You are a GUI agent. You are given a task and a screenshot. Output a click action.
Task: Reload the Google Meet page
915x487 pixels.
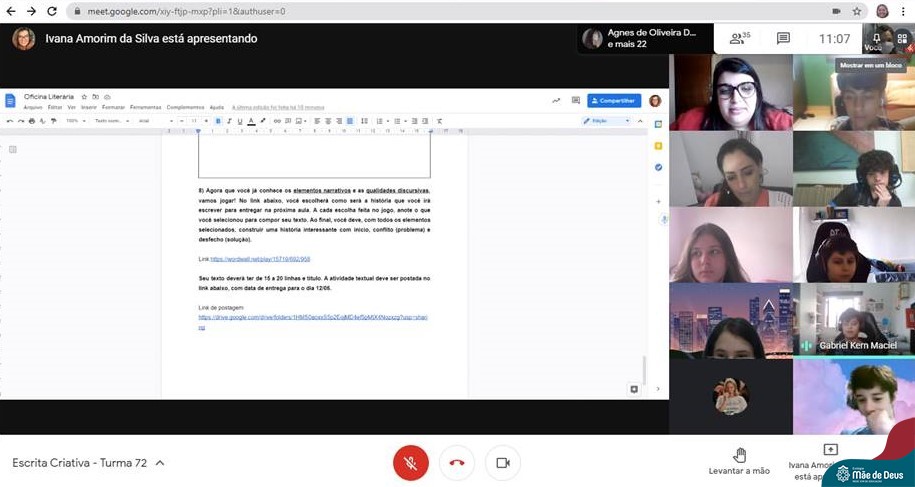[x=52, y=11]
